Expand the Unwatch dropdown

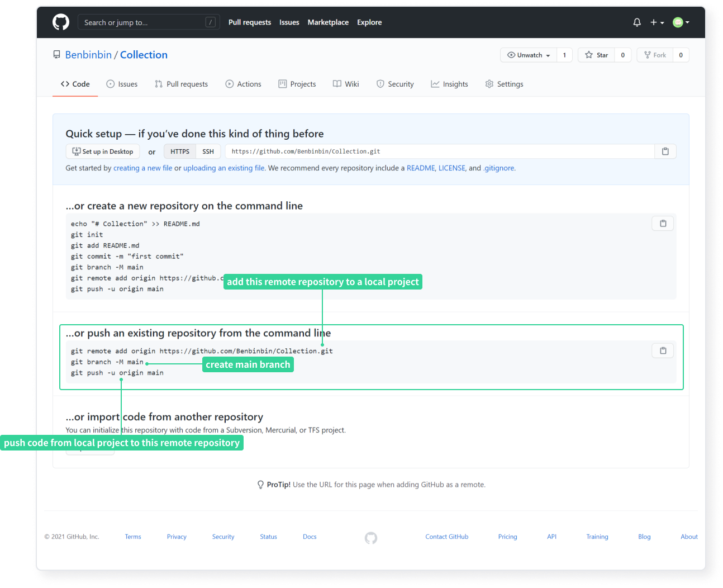(x=529, y=55)
